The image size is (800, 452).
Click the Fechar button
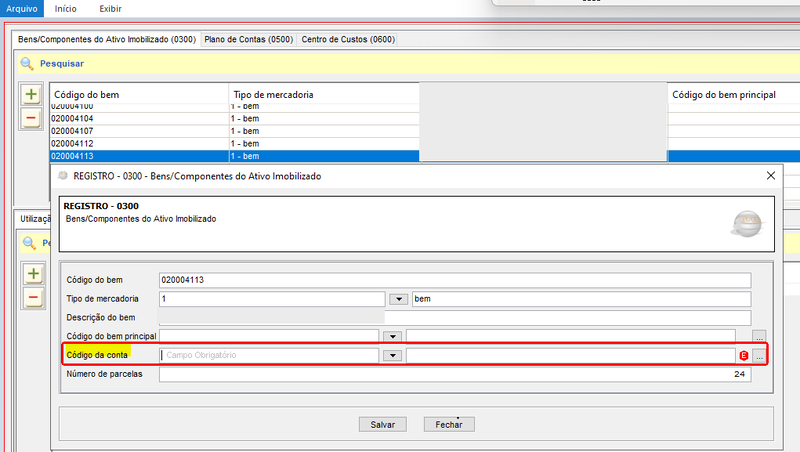coord(449,424)
